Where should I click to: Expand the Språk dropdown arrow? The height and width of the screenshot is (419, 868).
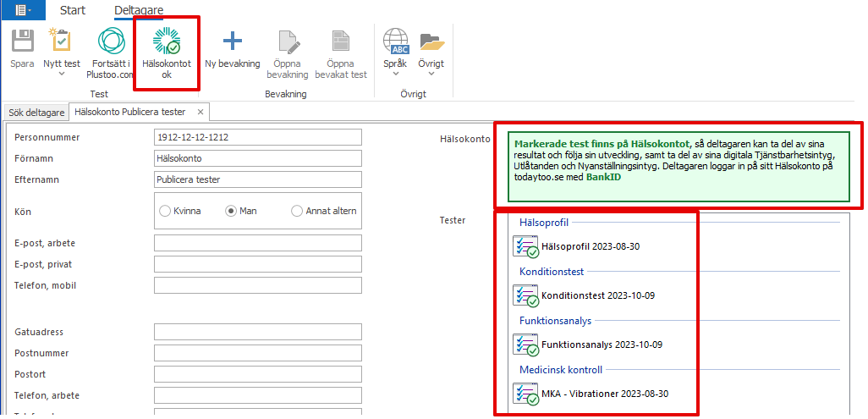pos(395,74)
